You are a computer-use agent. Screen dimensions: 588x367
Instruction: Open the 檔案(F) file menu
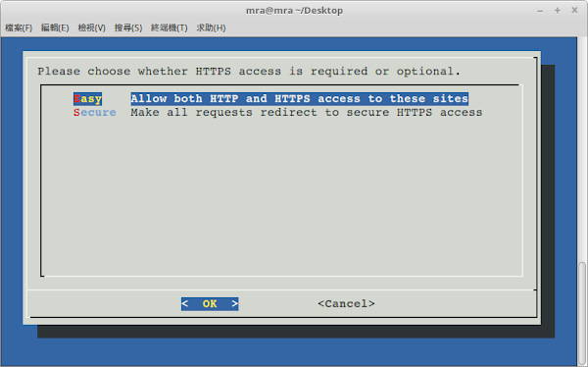[19, 27]
